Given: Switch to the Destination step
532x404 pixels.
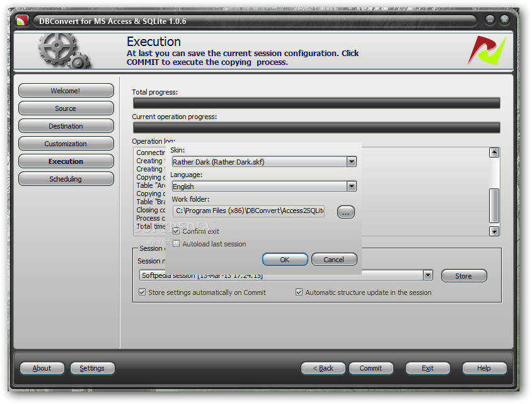Looking at the screenshot, I should coord(66,126).
